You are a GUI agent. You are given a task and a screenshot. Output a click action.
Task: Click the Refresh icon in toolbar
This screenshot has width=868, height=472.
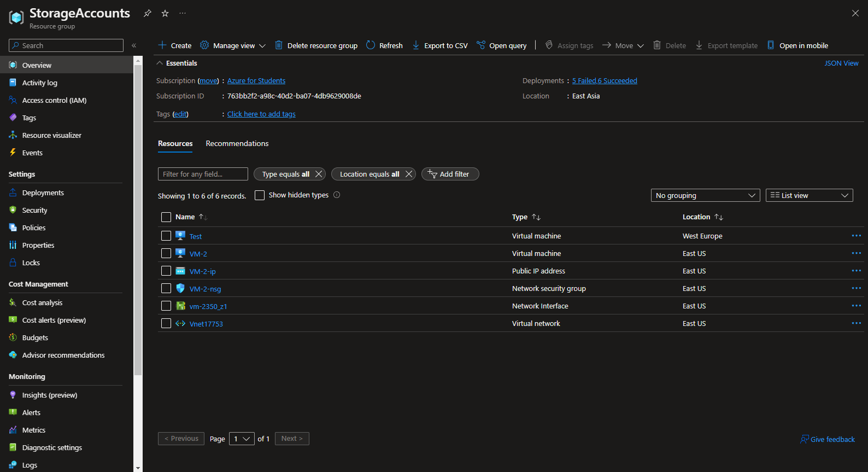point(371,45)
